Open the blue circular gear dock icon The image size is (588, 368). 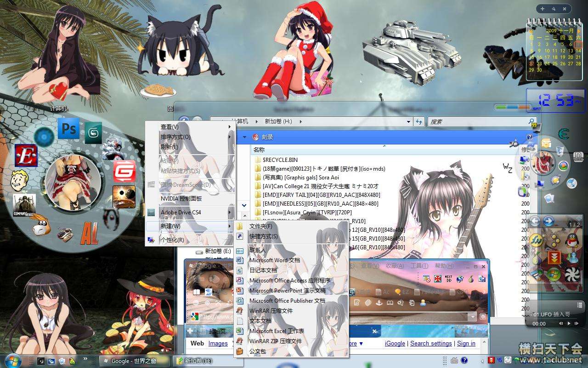point(44,137)
